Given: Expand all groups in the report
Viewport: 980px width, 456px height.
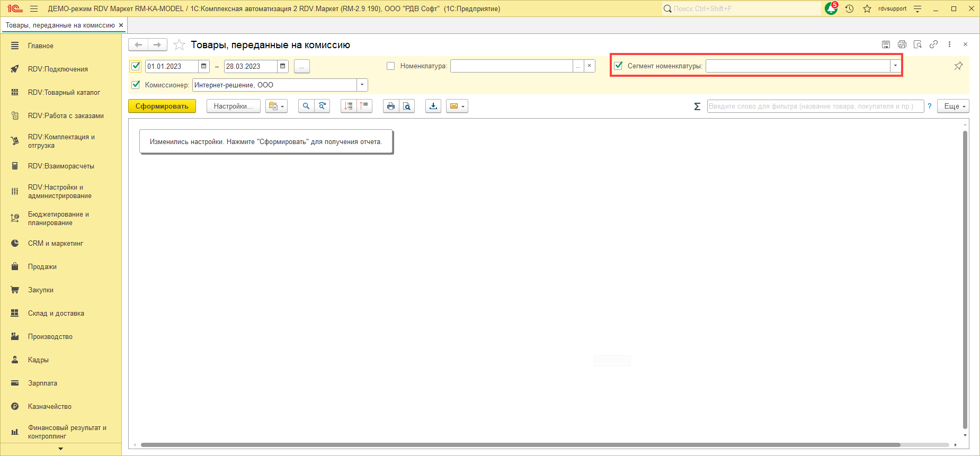Looking at the screenshot, I should (x=349, y=106).
